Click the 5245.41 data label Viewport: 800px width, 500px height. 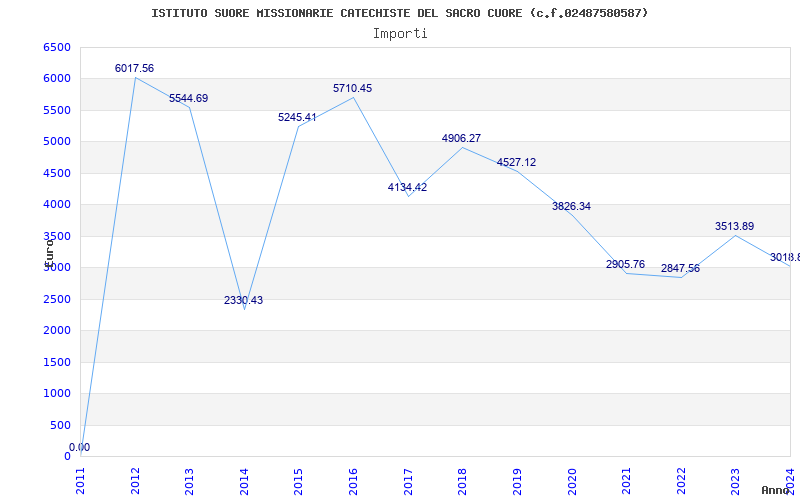coord(297,117)
